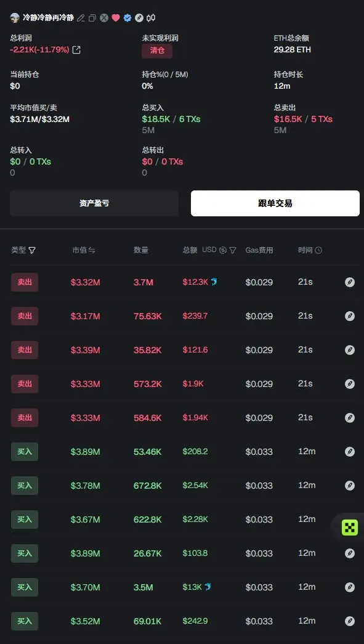This screenshot has height=644, width=364.
Task: Open the candlestick chart icon in header
Action: 151,18
